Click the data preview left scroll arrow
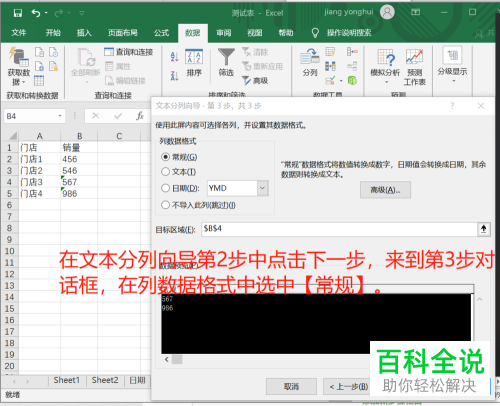Viewport: 500px width, 406px height. [167, 359]
